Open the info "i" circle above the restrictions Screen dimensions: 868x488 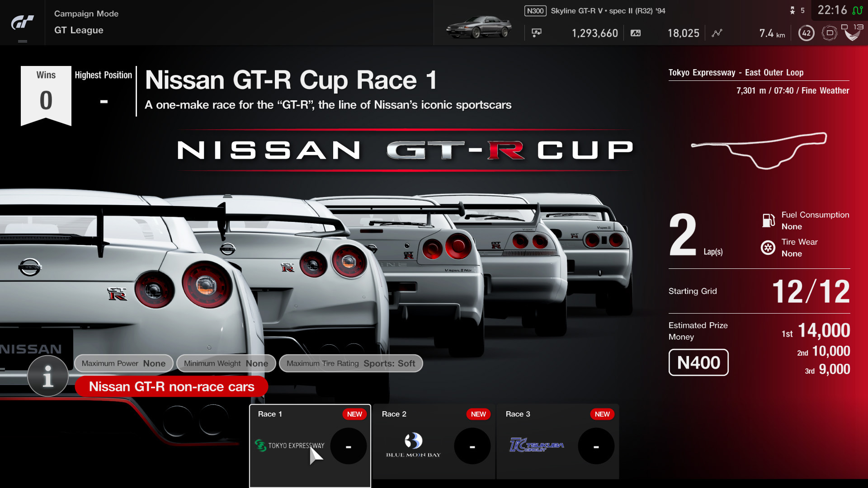(47, 376)
